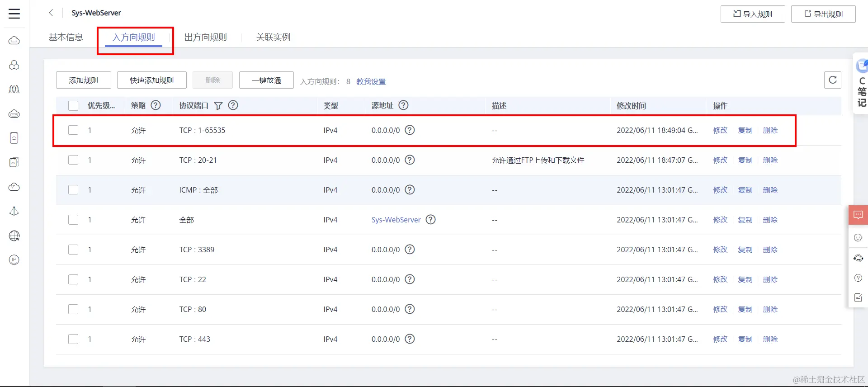868x387 pixels.
Task: Click the IP circle icon in the sidebar
Action: (x=14, y=260)
